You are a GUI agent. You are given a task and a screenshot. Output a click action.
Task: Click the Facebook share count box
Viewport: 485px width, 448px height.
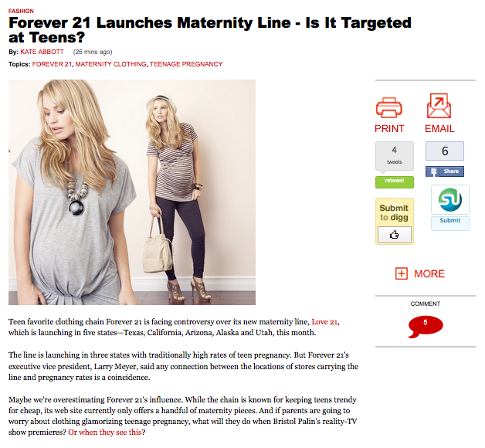445,151
